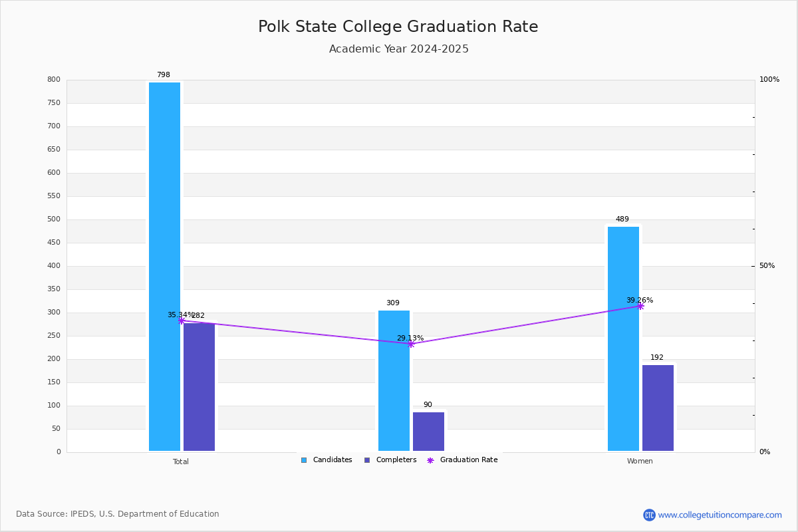Select the candidates bar labeled 309
Image resolution: width=798 pixels, height=532 pixels.
pos(394,380)
